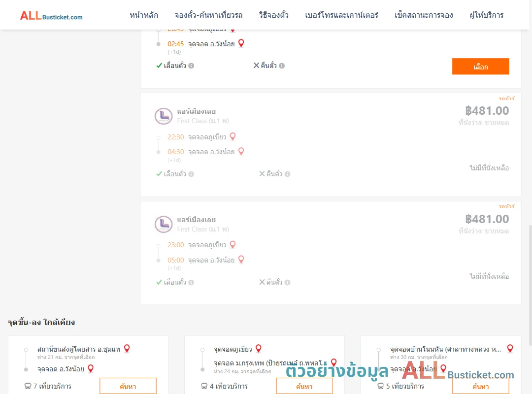The image size is (532, 394).
Task: Click ค้นหา button for 7 เที่ยวบริการ
Action: tap(128, 386)
